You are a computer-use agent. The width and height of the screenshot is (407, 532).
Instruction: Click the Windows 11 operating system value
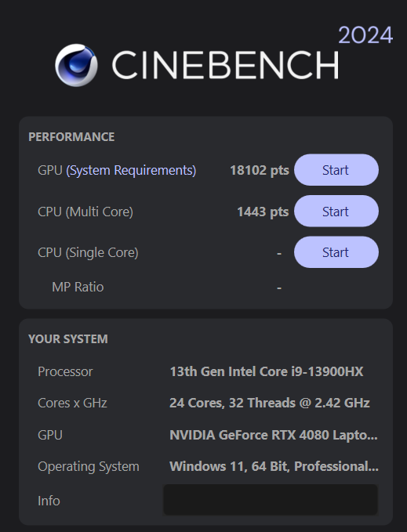[274, 466]
